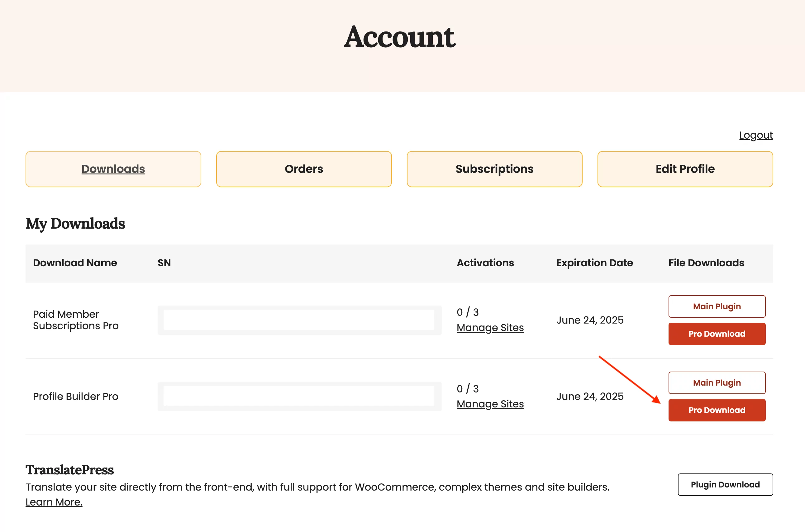This screenshot has height=532, width=805.
Task: Switch to the Orders tab
Action: coord(304,169)
